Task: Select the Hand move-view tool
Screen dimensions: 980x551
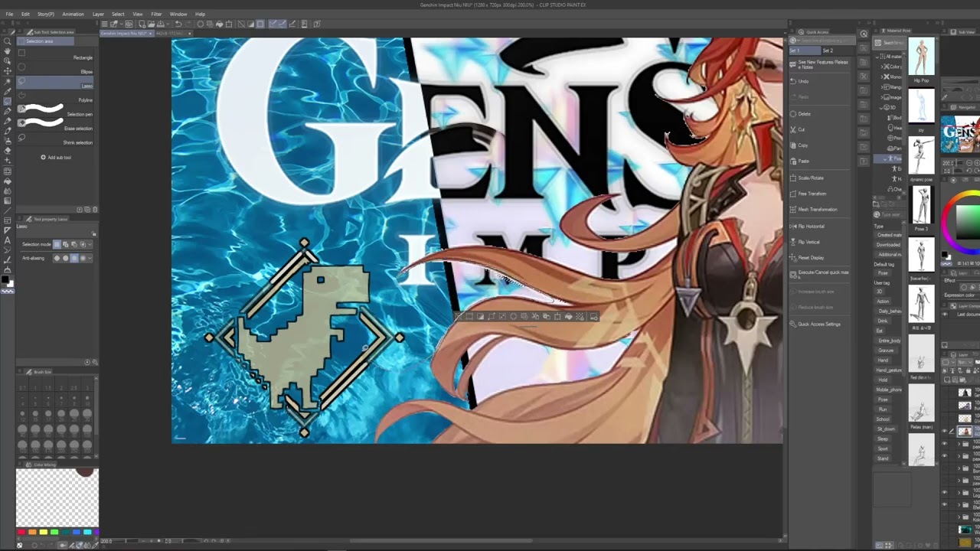Action: point(7,51)
